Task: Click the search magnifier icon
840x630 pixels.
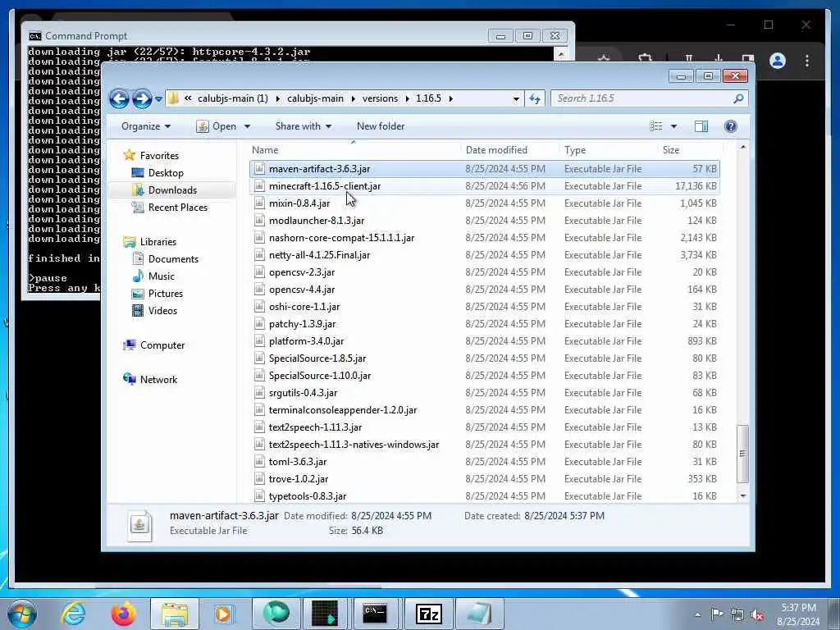Action: (739, 98)
